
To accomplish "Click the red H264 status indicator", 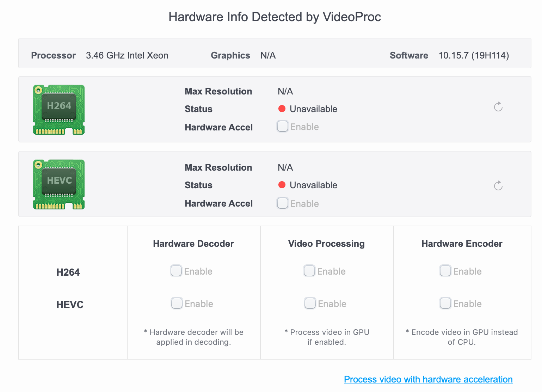I will click(282, 109).
